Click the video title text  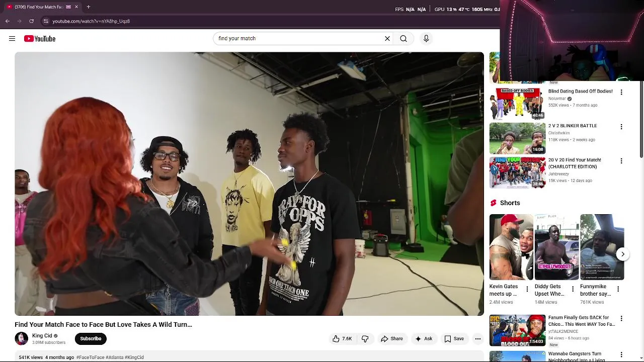(x=103, y=325)
